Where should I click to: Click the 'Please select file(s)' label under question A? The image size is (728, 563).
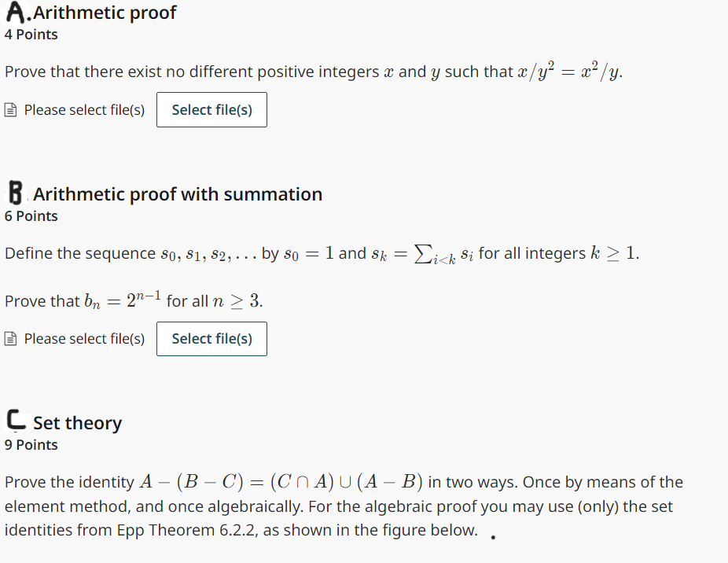pyautogui.click(x=84, y=109)
